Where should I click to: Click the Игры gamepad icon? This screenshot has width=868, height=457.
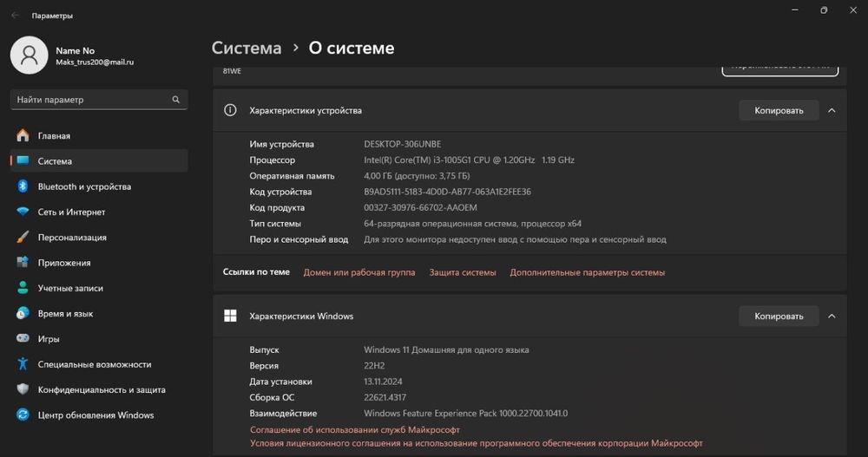coord(23,338)
